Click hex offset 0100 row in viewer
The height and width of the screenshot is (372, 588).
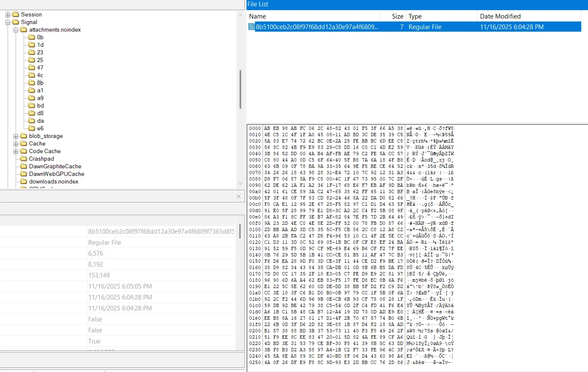[255, 229]
